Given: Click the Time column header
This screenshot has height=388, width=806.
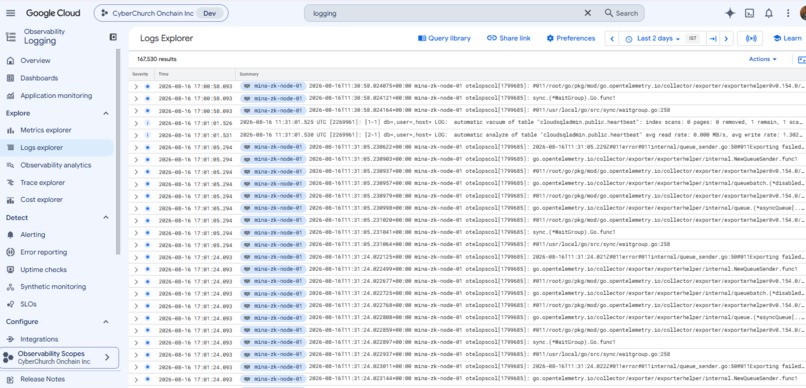Looking at the screenshot, I should coord(163,75).
